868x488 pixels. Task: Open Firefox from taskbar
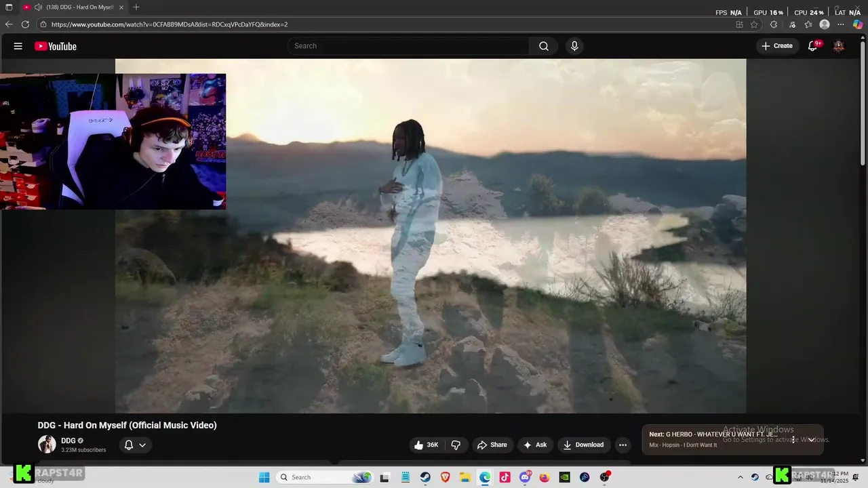click(x=545, y=477)
